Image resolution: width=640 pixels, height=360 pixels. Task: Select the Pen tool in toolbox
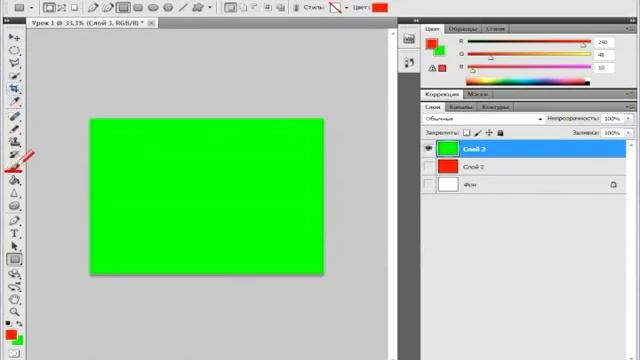pos(14,221)
